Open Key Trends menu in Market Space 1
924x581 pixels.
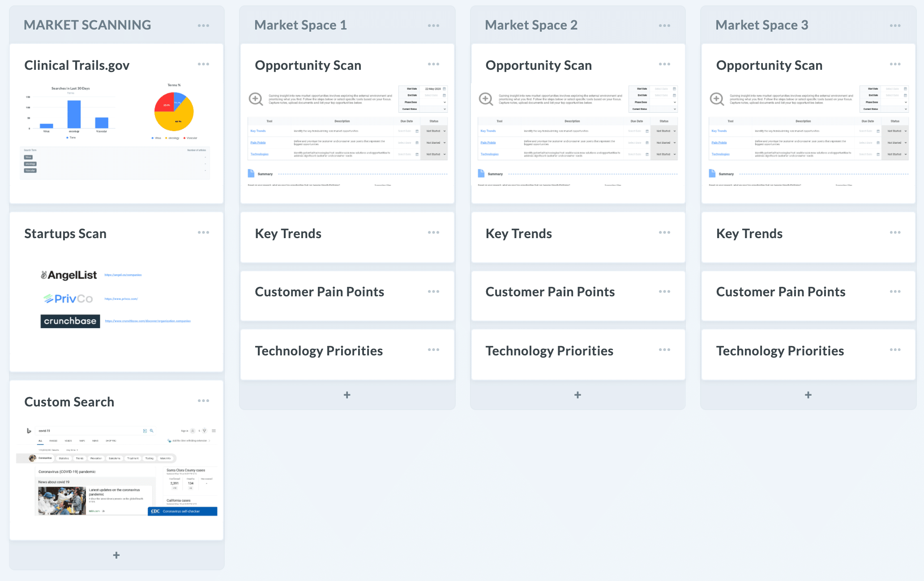coord(433,232)
